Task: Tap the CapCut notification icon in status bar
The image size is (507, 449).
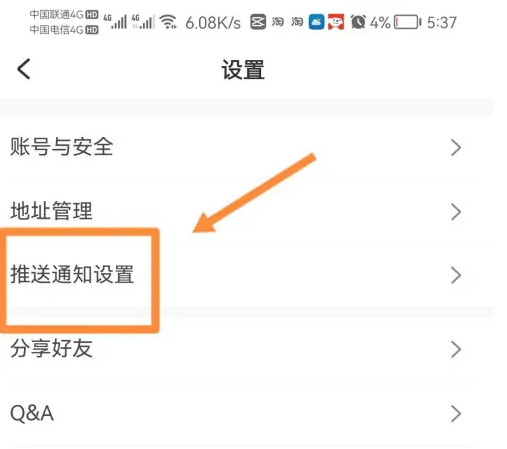Action: pyautogui.click(x=258, y=22)
